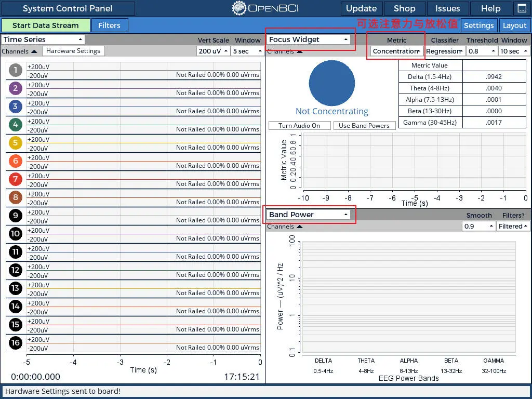Open Threshold 0.8 dropdown
The width and height of the screenshot is (532, 399).
[x=482, y=51]
